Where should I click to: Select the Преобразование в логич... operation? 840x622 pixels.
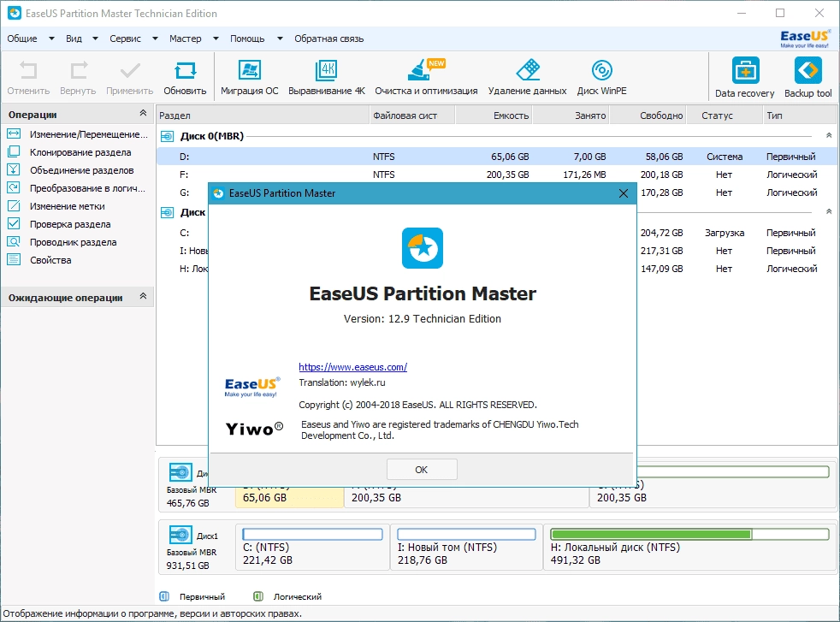click(x=76, y=188)
